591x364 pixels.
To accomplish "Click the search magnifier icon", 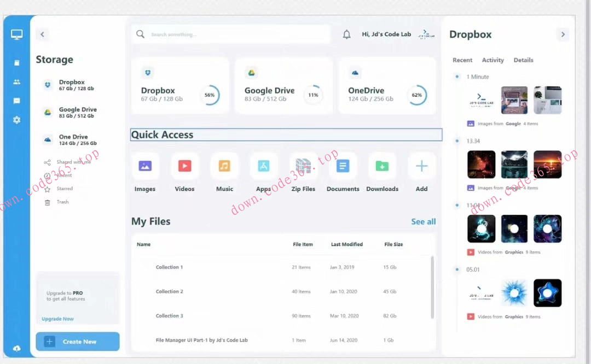I will pos(140,34).
